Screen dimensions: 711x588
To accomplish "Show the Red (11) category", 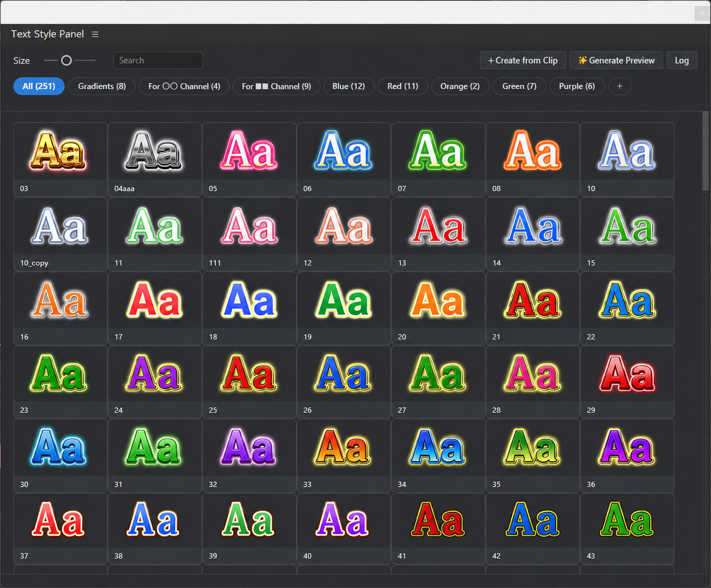I will (x=403, y=86).
